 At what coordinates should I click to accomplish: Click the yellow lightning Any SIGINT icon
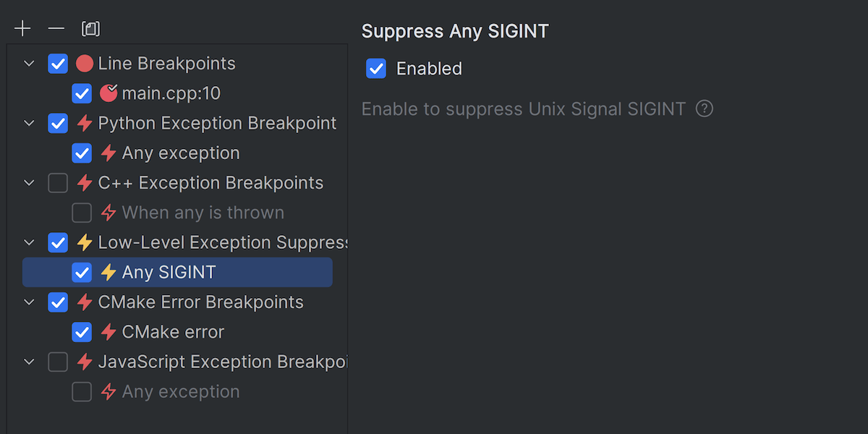(109, 272)
